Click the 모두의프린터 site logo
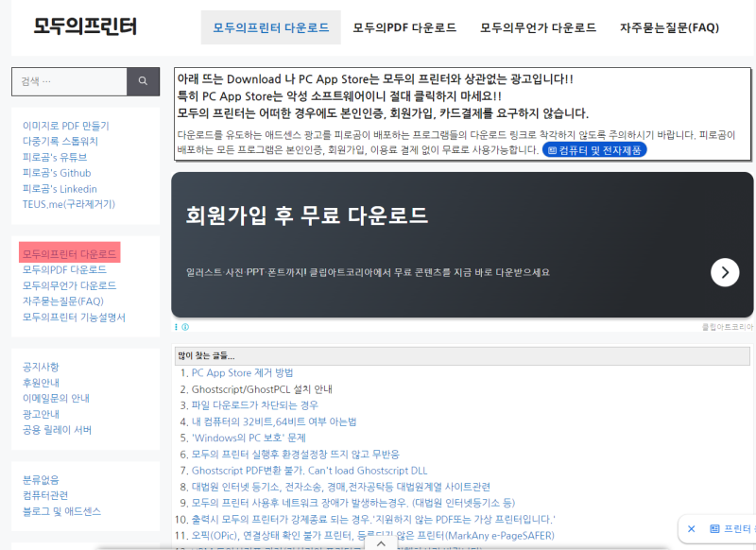The height and width of the screenshot is (550, 756). point(85,26)
